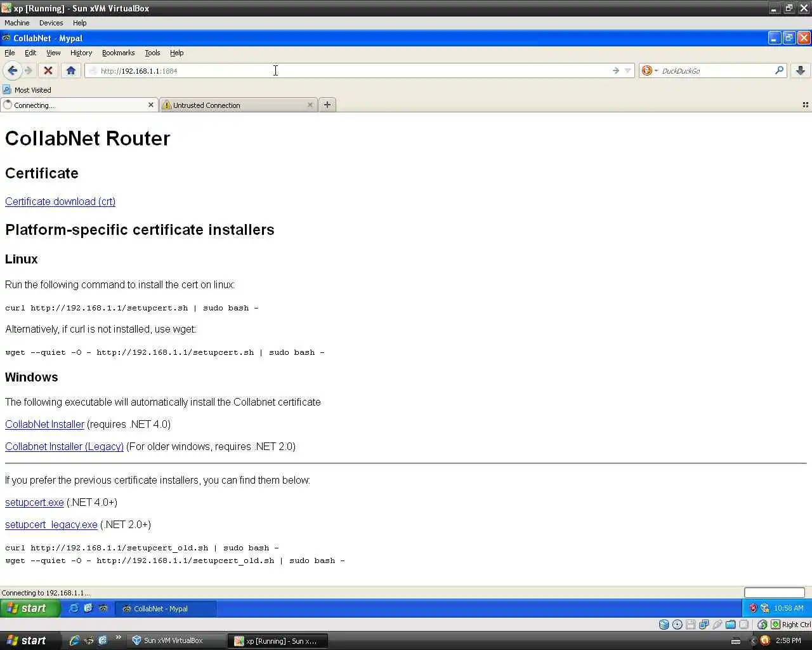Screen dimensions: 812x650
Task: Open the File menu in Mypal
Action: pos(10,53)
